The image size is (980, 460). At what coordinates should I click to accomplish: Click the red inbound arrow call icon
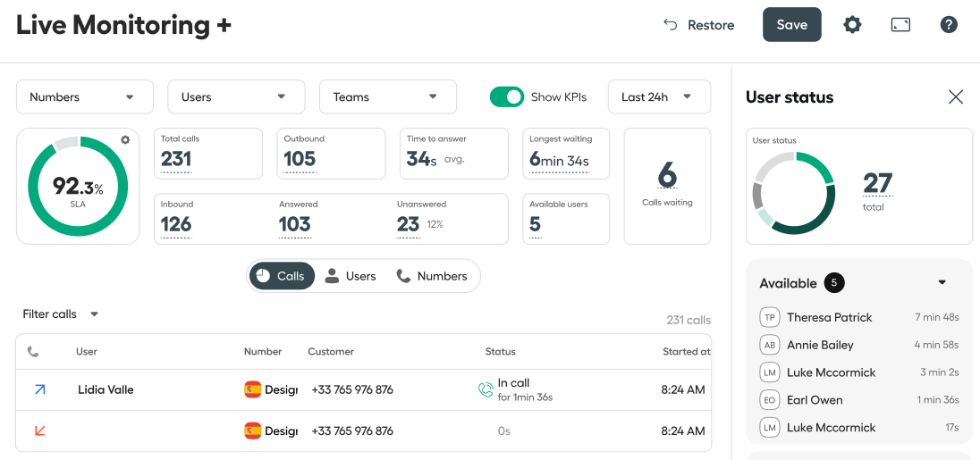(x=40, y=431)
